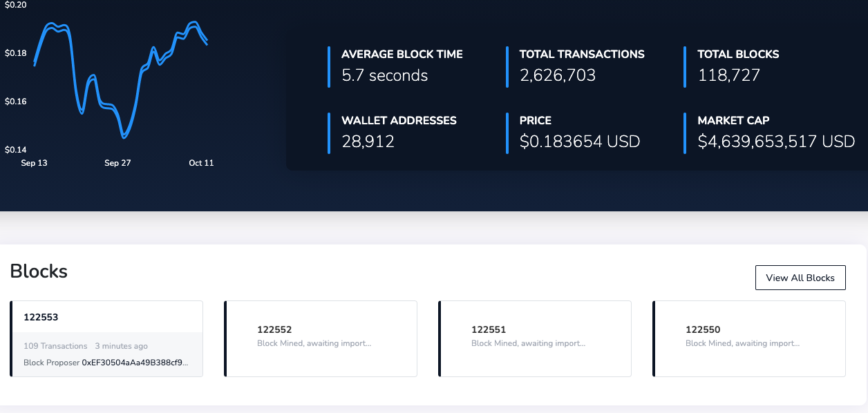This screenshot has height=413, width=868.
Task: Click the 3 minutes ago timestamp
Action: pyautogui.click(x=121, y=346)
